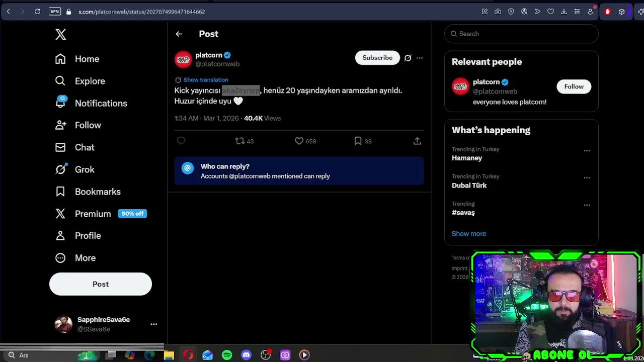Open the edit page pencil icon in browser toolbar
Viewport: 644px width, 362px height.
485,12
